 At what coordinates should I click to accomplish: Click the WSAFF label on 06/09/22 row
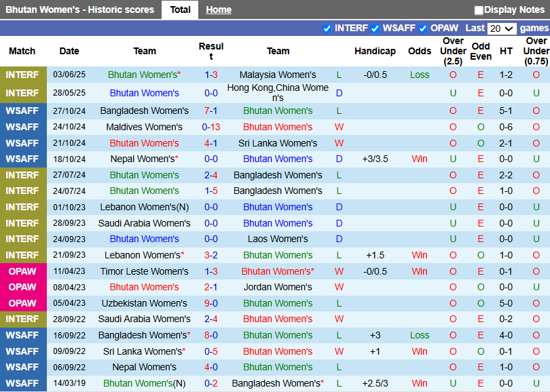(x=22, y=367)
